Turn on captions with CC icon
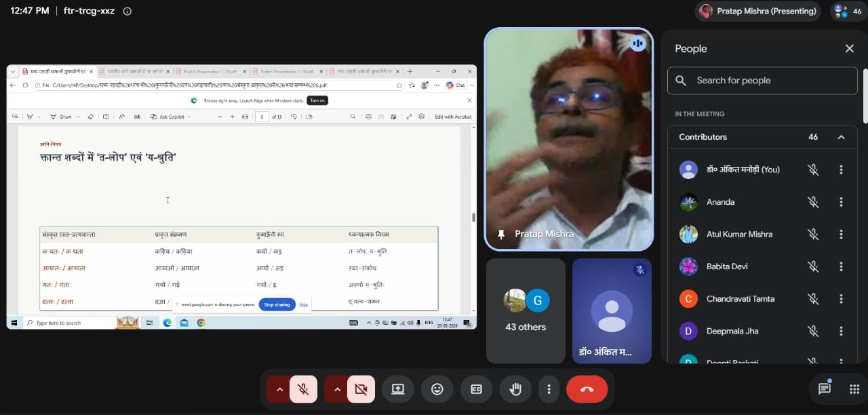The image size is (868, 415). tap(477, 389)
